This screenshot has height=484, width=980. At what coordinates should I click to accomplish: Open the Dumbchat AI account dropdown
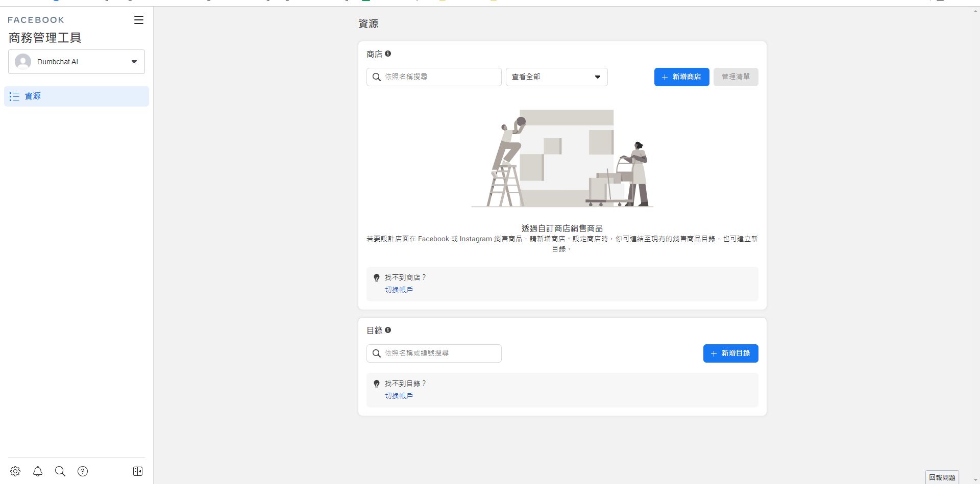pyautogui.click(x=77, y=62)
